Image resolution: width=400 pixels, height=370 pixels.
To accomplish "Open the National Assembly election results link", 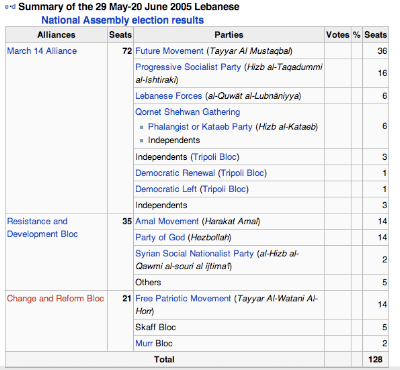I will (x=122, y=20).
